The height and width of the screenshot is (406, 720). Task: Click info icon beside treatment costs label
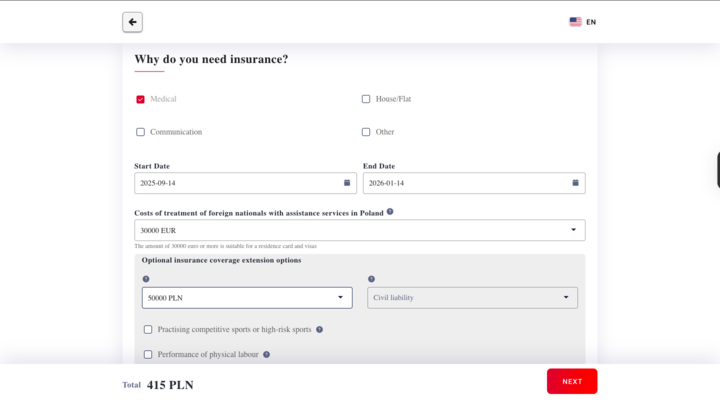pos(390,212)
